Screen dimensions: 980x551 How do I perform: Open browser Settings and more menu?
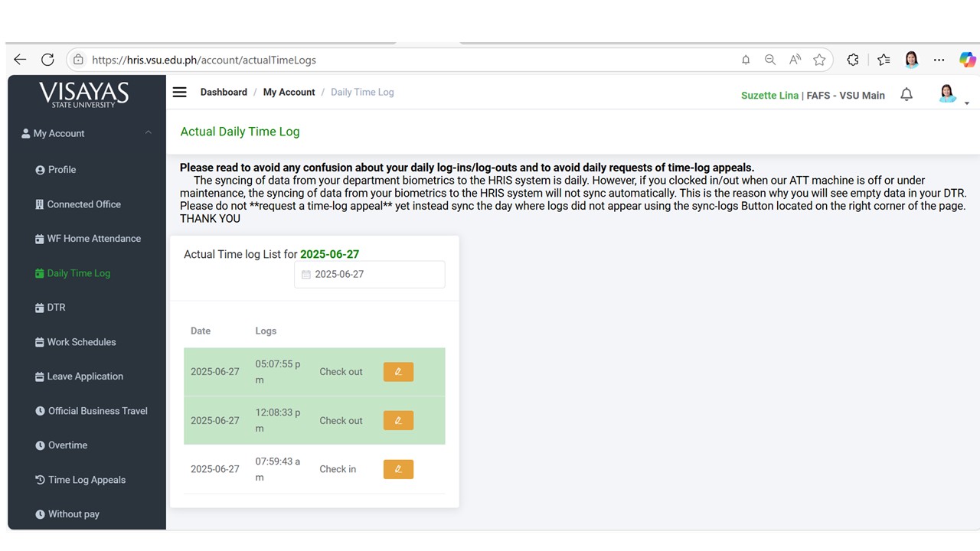click(x=939, y=60)
